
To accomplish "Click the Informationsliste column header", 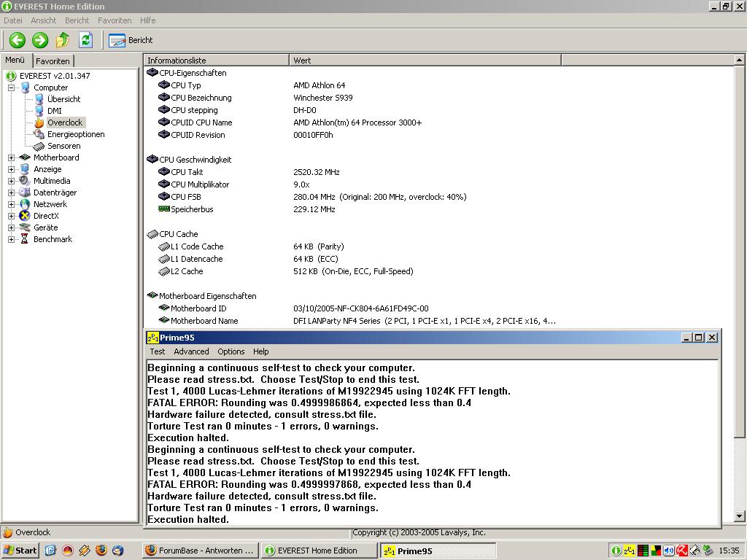I will (216, 61).
